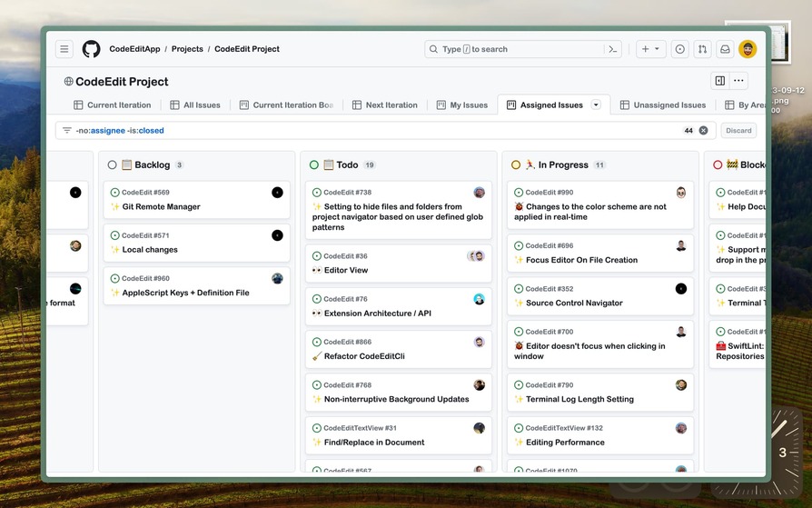The image size is (812, 508).
Task: Open the notifications inbox icon
Action: click(x=725, y=49)
